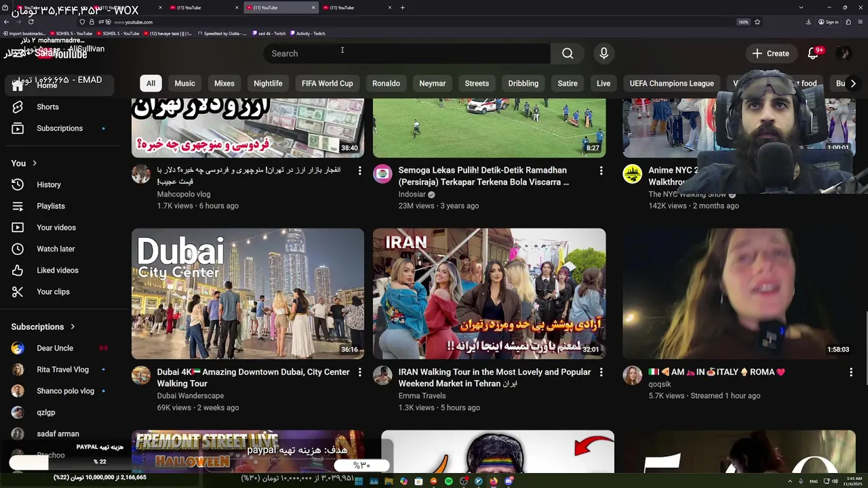The image size is (868, 488).
Task: Open Windows Start button on taskbar
Action: (x=359, y=481)
